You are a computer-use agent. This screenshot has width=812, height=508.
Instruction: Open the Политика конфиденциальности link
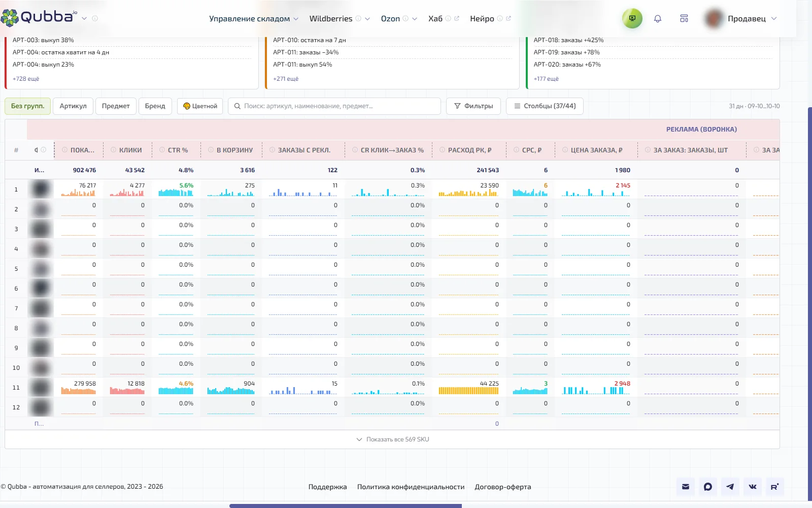pyautogui.click(x=411, y=487)
